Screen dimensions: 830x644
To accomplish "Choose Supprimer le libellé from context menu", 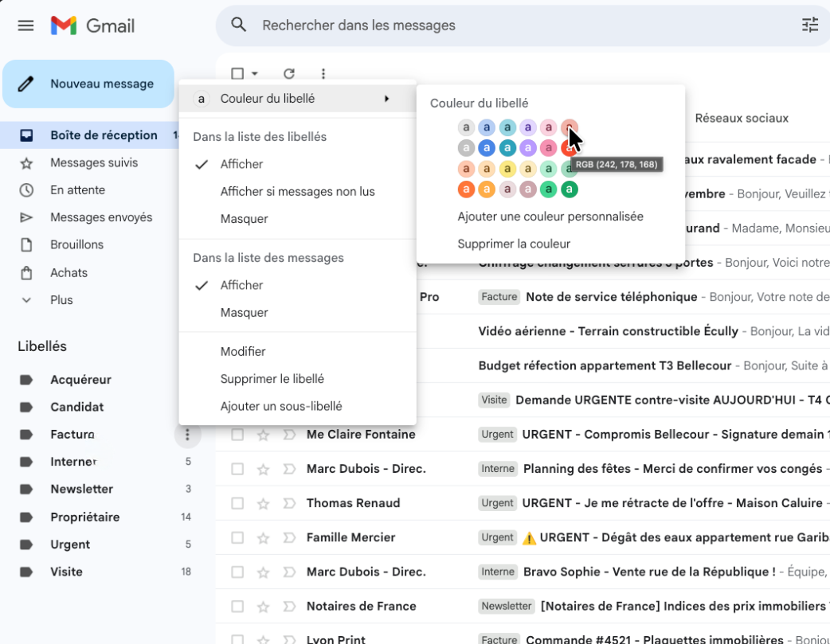I will click(272, 379).
